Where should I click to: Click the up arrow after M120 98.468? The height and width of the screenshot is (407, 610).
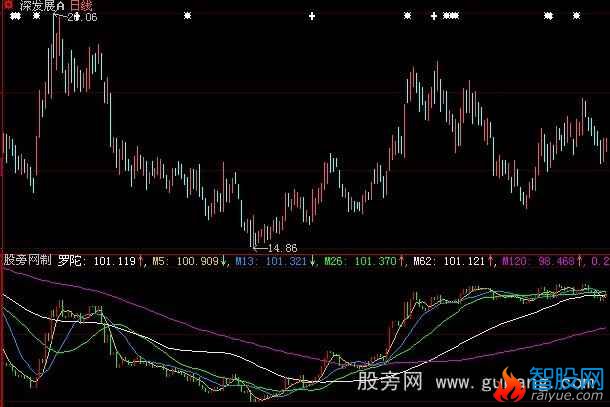580,260
